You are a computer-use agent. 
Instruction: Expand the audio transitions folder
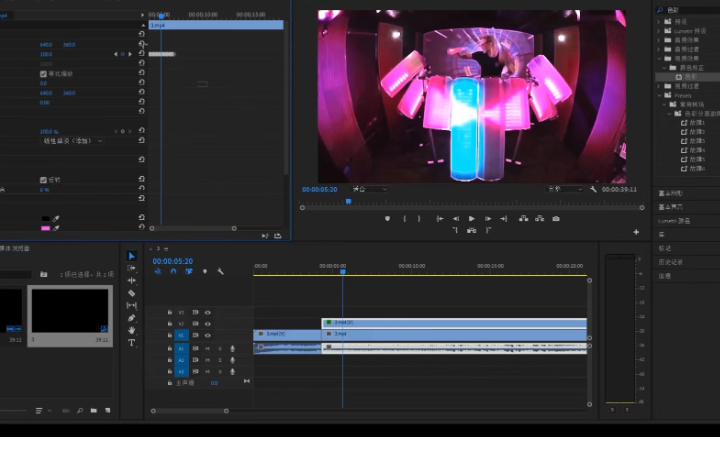[658, 49]
